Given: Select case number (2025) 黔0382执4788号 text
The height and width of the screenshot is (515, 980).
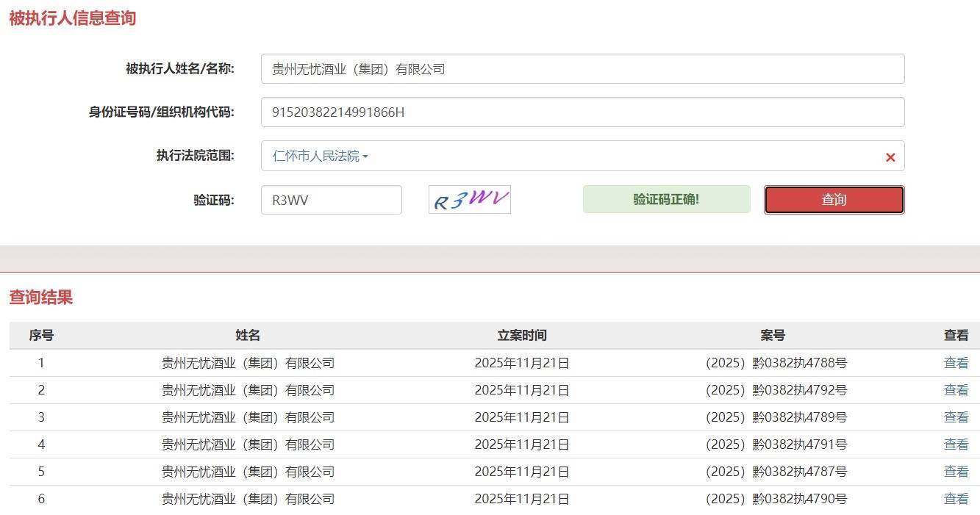Looking at the screenshot, I should pos(776,363).
